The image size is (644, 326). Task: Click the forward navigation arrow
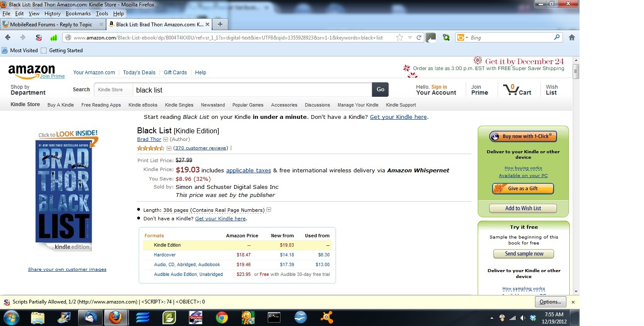[23, 37]
